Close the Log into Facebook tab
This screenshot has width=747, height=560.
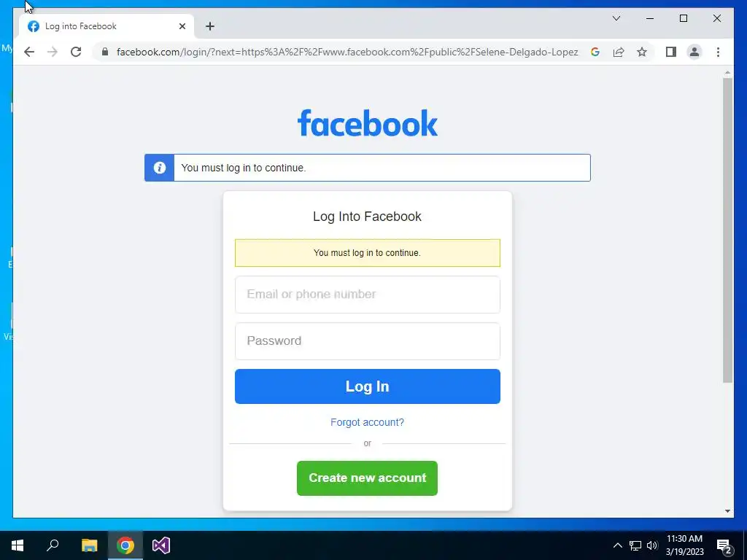tap(182, 26)
